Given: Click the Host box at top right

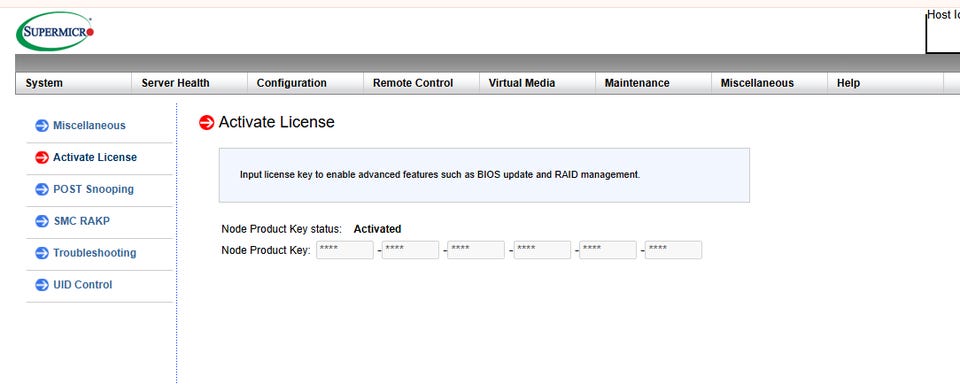Looking at the screenshot, I should pos(943,32).
